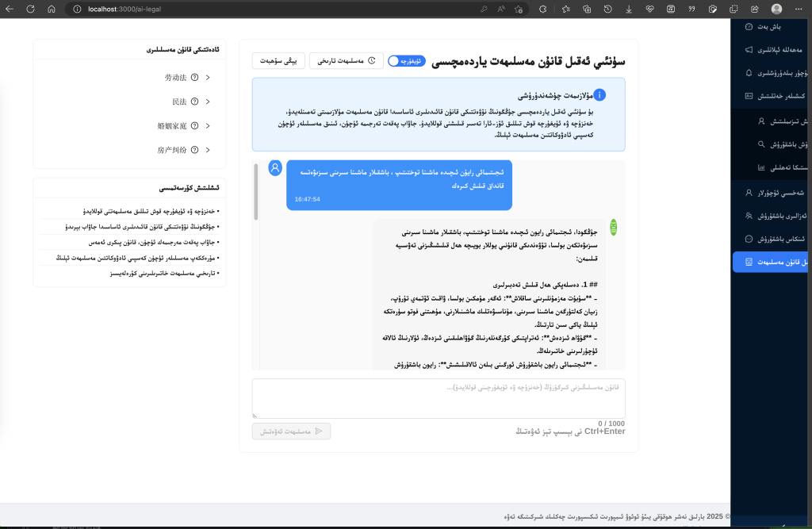Image resolution: width=812 pixels, height=529 pixels.
Task: Click help icon beside 劳动法
Action: click(x=194, y=78)
